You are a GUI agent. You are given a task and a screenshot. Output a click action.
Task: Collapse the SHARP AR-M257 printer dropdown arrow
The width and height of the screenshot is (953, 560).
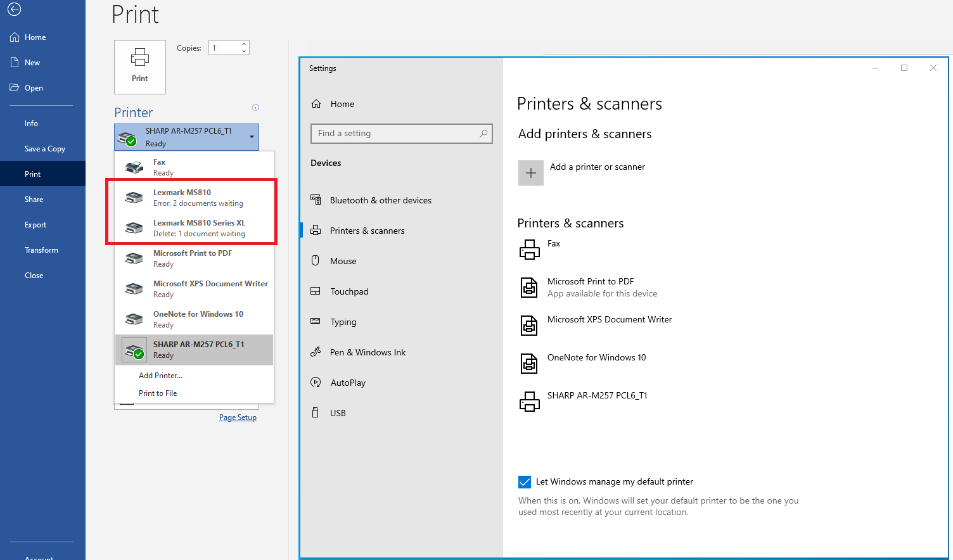point(252,137)
